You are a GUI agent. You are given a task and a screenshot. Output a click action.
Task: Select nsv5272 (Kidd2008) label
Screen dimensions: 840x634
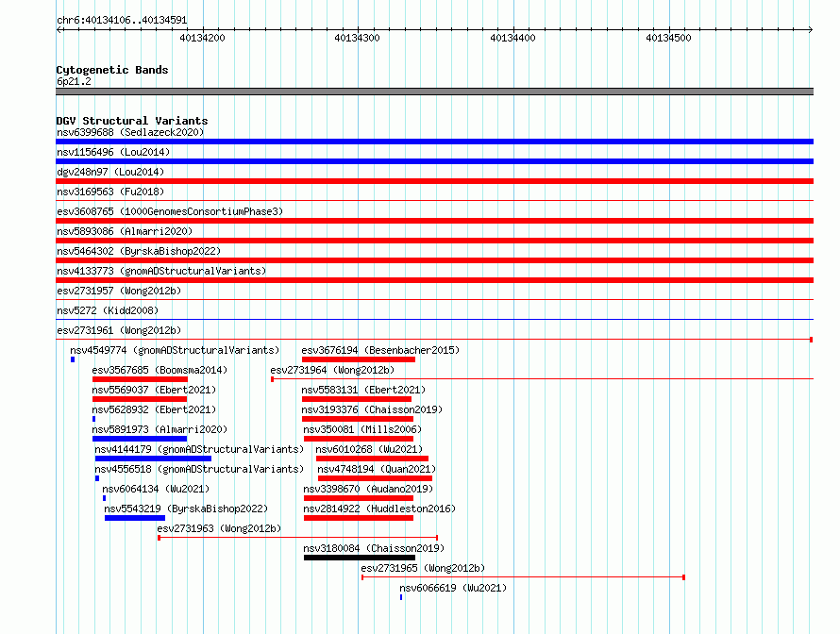pyautogui.click(x=108, y=310)
